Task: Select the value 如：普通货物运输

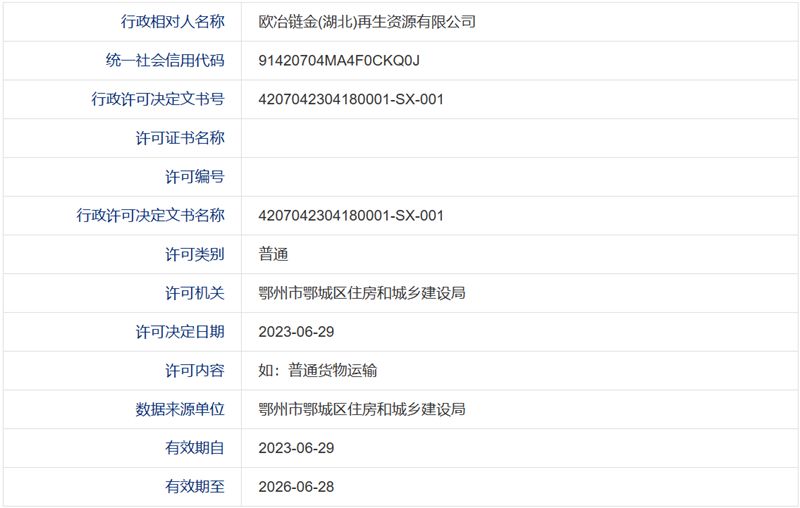Action: (x=317, y=370)
